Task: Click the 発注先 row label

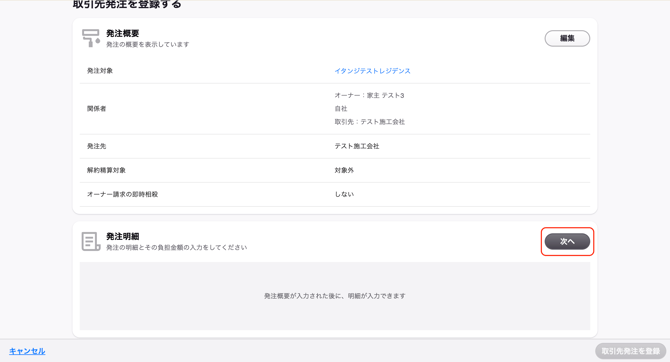Action: [97, 146]
